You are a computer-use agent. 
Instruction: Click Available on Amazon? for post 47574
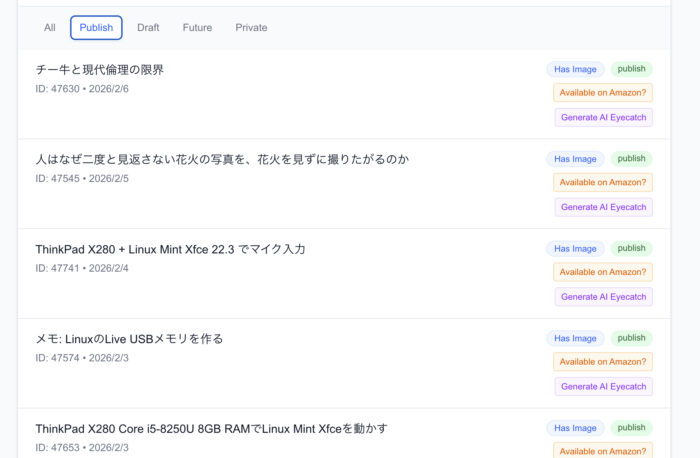602,362
